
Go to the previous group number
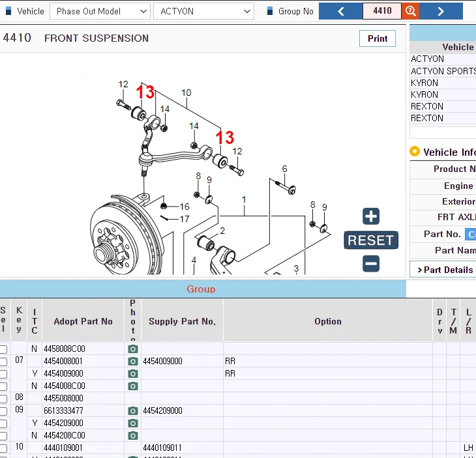[x=340, y=11]
